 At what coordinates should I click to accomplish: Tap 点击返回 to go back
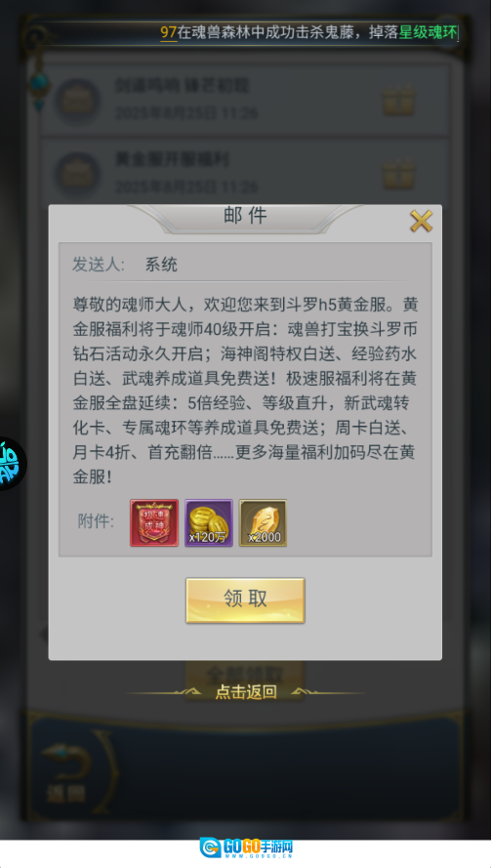click(x=245, y=691)
